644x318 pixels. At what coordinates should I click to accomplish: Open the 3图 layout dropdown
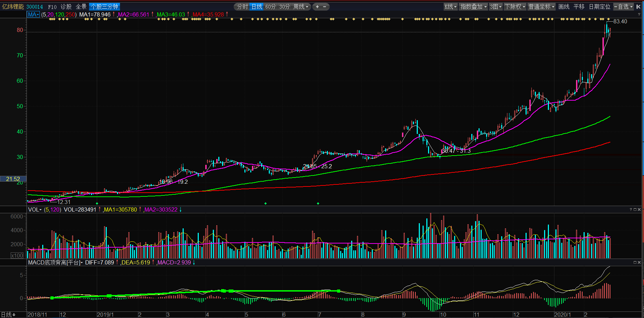pos(496,7)
